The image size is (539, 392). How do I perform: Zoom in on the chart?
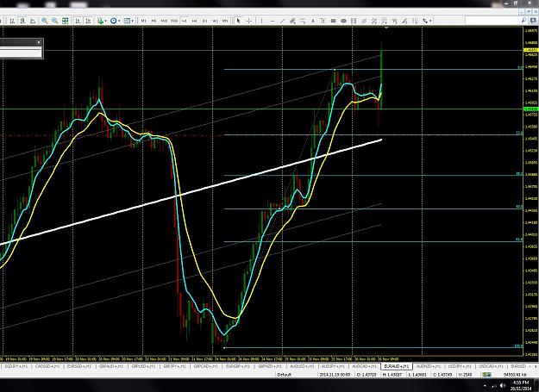(44, 21)
